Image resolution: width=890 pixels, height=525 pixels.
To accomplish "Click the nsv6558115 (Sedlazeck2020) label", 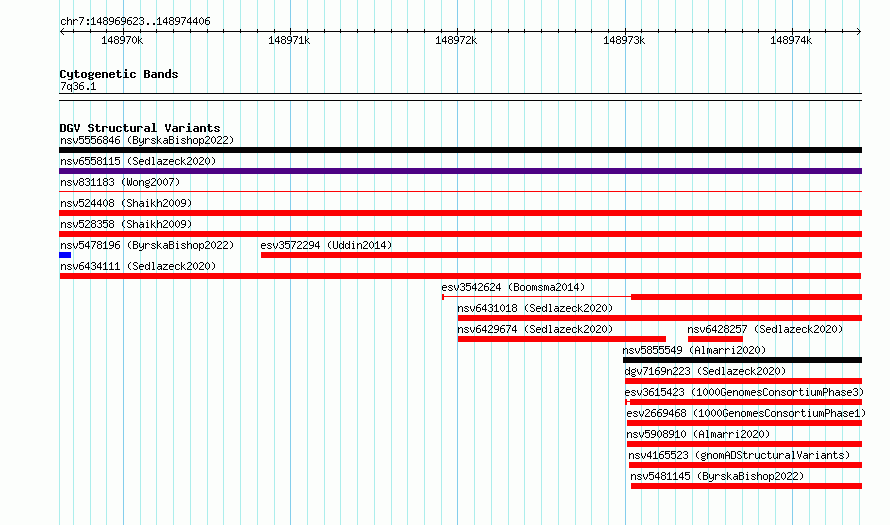I will point(138,161).
